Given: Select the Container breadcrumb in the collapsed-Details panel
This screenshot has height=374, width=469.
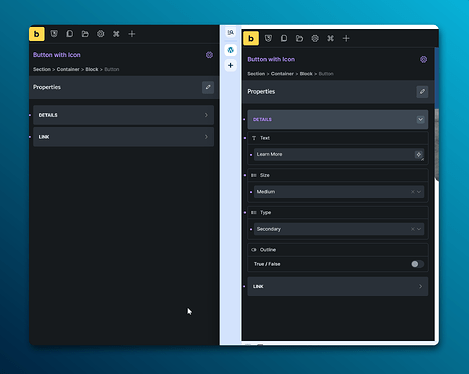Looking at the screenshot, I should click(68, 69).
